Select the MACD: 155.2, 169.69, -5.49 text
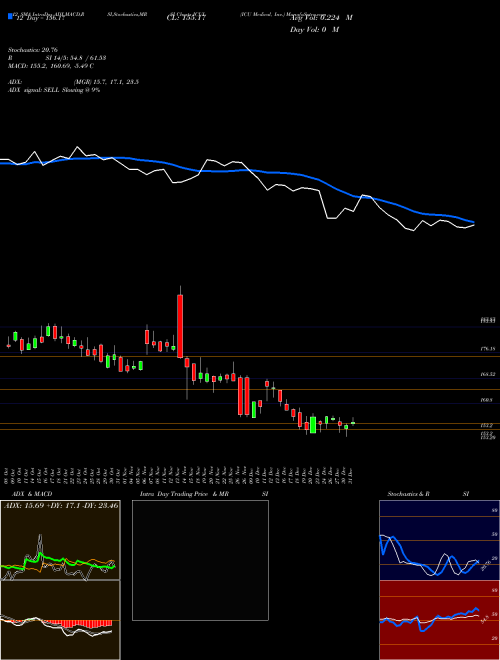This screenshot has height=660, width=500. point(51,66)
